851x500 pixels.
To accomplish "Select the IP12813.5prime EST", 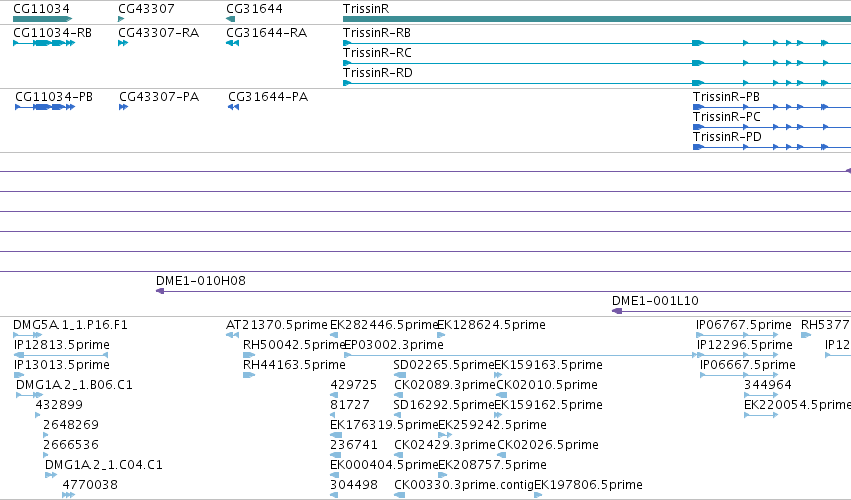I will pyautogui.click(x=62, y=345).
